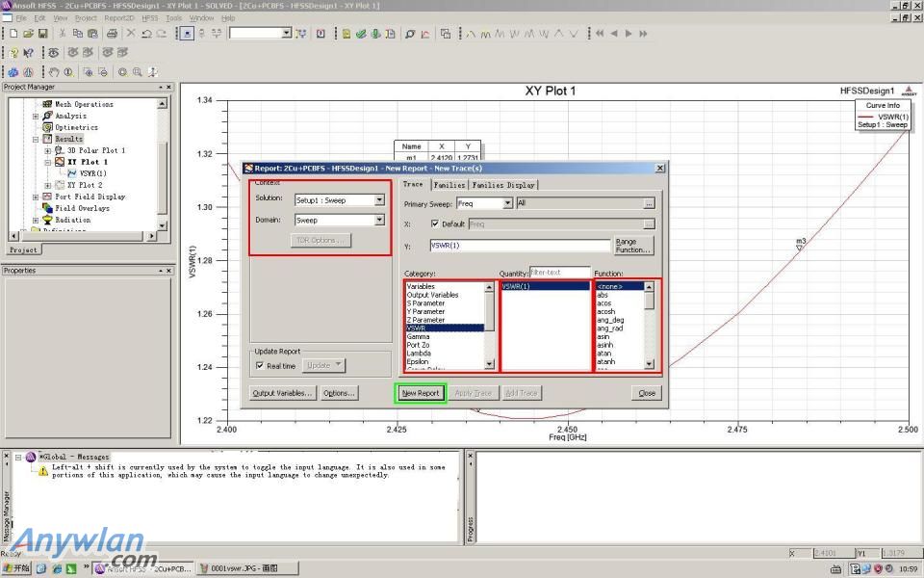Click the Save floppy disk icon
The image size is (924, 578).
42,34
